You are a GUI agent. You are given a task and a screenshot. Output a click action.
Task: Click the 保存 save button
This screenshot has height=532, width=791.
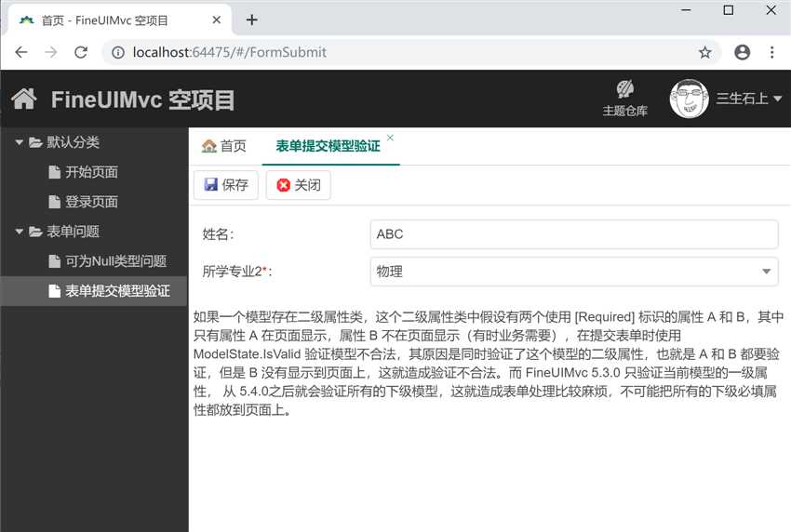[x=226, y=185]
